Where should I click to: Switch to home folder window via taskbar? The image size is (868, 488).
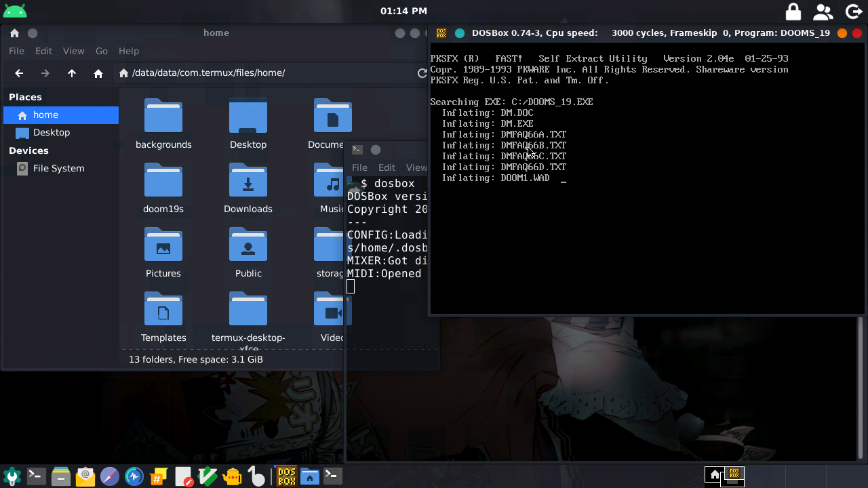310,476
